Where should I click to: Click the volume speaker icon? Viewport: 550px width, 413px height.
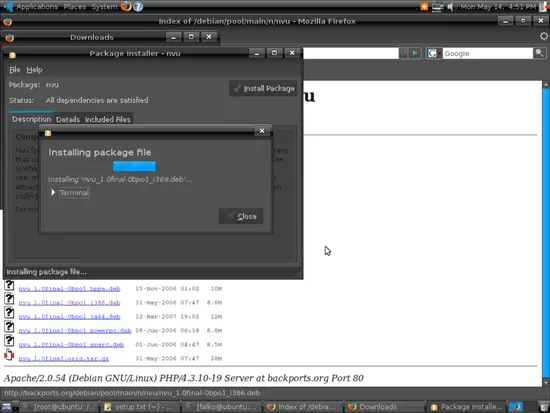[450, 7]
